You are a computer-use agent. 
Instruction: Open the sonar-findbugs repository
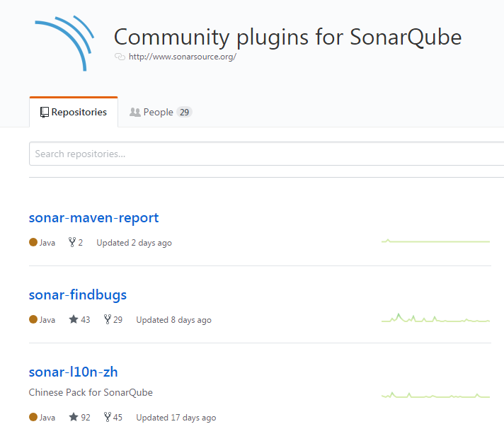78,294
